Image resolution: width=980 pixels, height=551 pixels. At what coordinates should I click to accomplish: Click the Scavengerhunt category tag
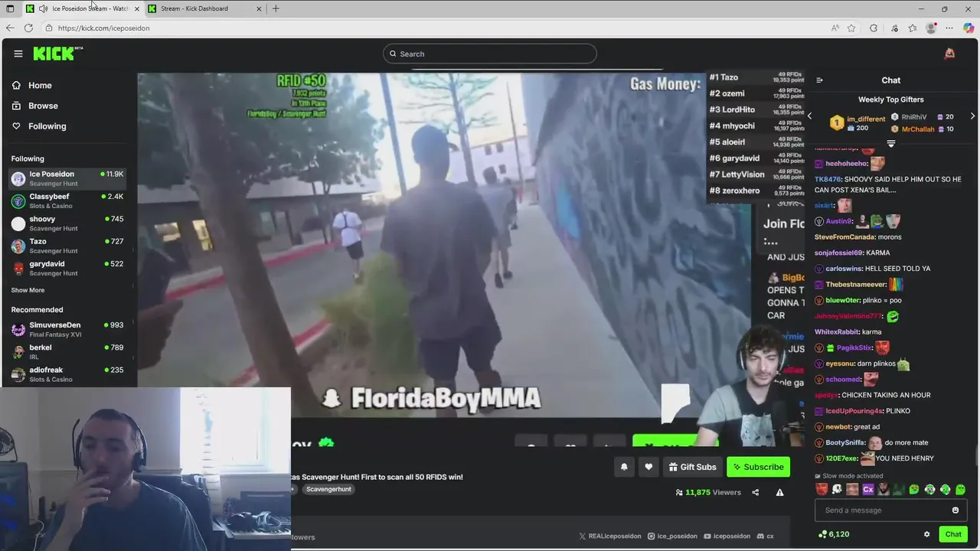328,489
